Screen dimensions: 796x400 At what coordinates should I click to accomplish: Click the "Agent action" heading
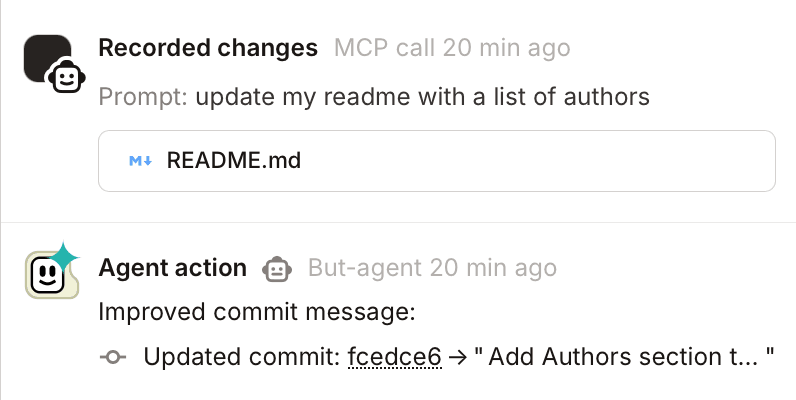(x=172, y=268)
